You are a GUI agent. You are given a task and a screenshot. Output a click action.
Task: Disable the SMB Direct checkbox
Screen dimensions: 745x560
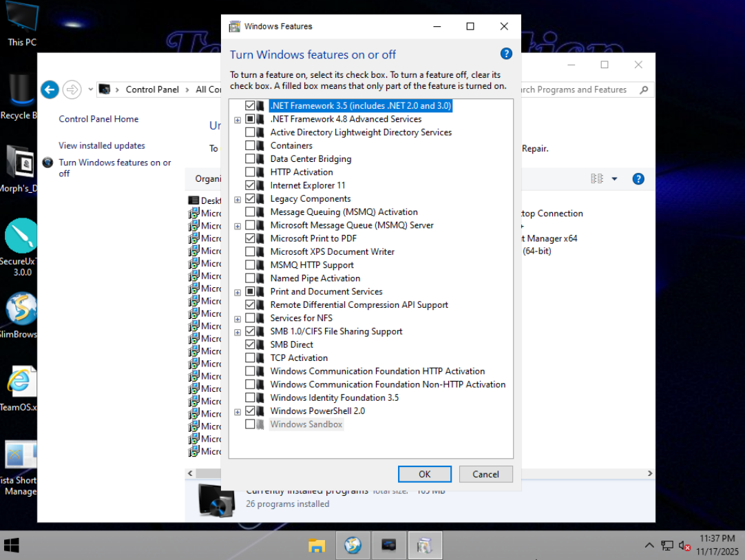point(250,345)
